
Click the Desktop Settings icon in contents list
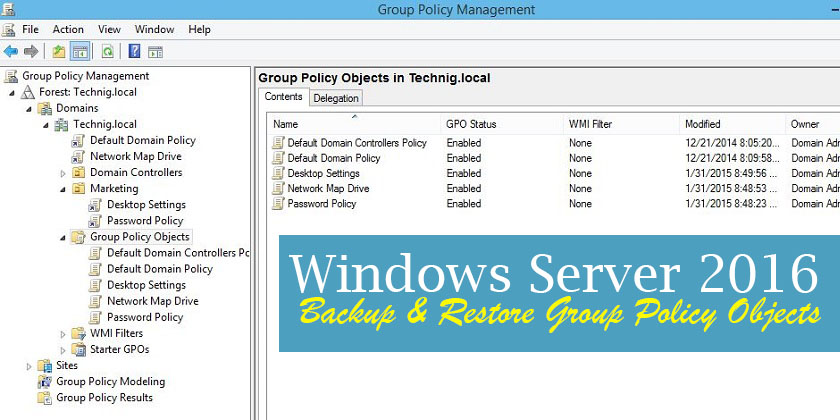pyautogui.click(x=278, y=173)
